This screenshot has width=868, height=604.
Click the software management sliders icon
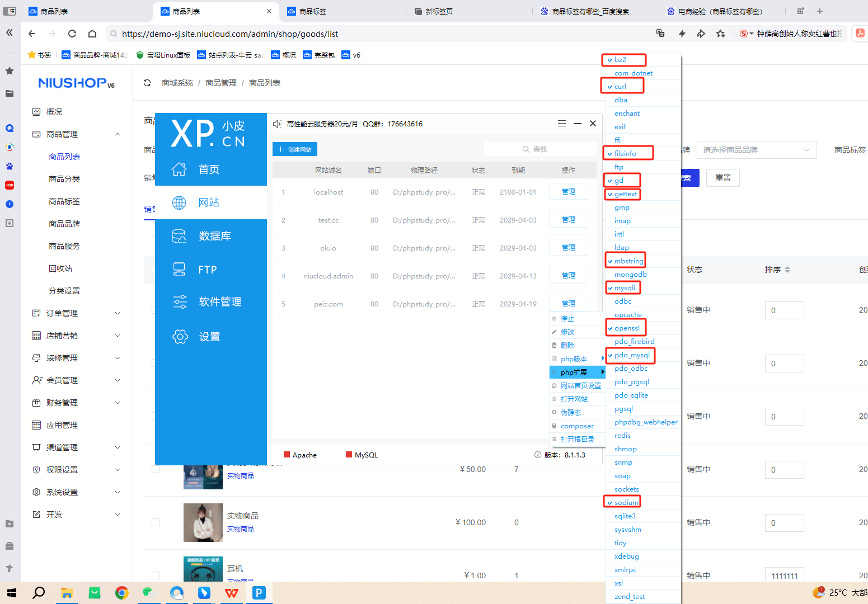click(x=180, y=302)
